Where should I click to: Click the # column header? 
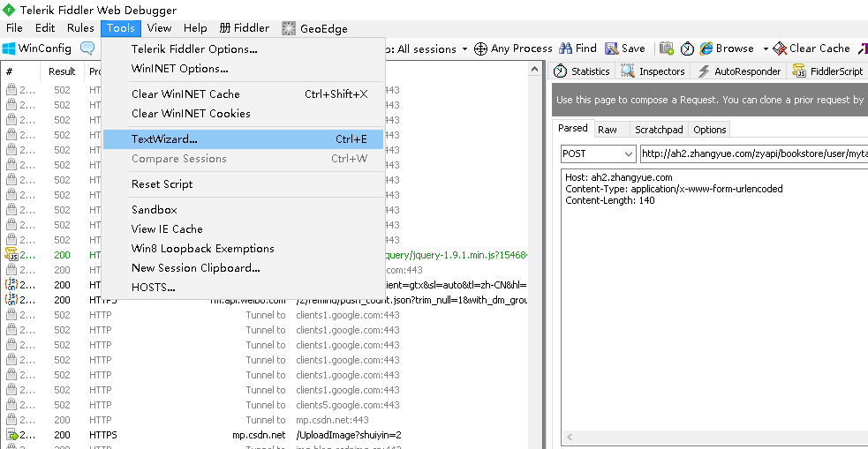pos(20,71)
